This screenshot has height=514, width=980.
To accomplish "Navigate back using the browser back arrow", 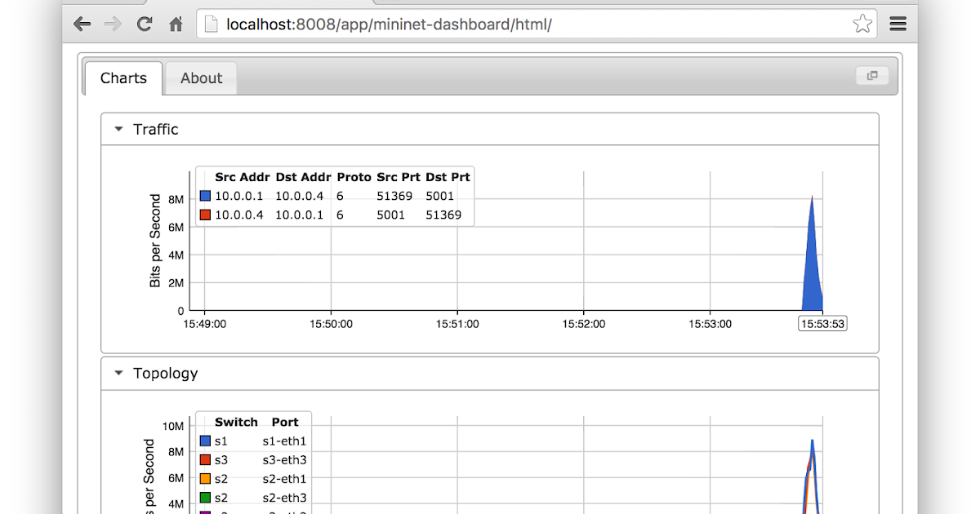I will tap(82, 24).
